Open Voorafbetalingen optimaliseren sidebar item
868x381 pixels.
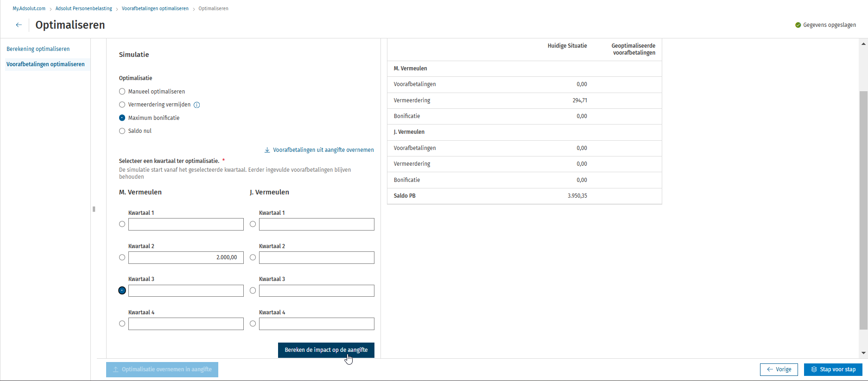point(45,64)
